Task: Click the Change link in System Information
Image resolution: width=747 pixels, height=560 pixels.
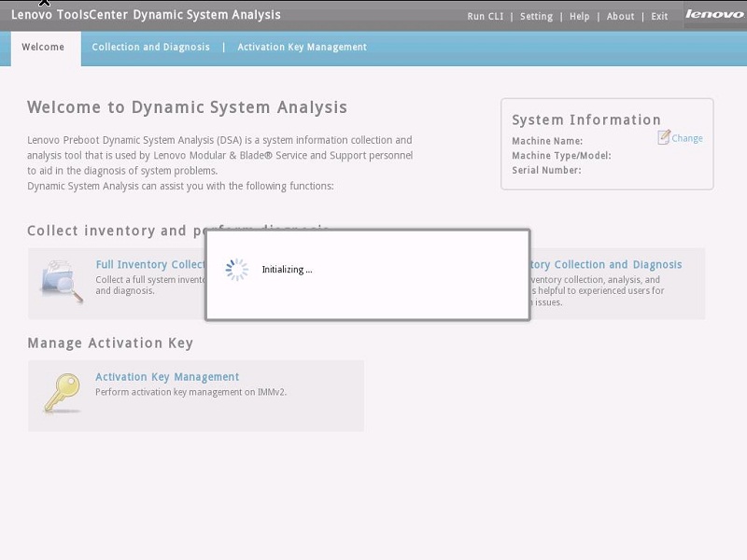Action: pos(687,138)
